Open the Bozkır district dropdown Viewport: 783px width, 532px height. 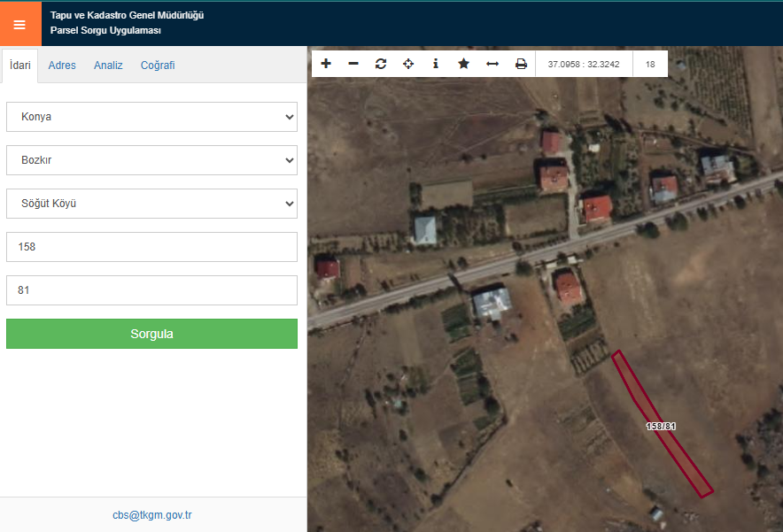(151, 160)
